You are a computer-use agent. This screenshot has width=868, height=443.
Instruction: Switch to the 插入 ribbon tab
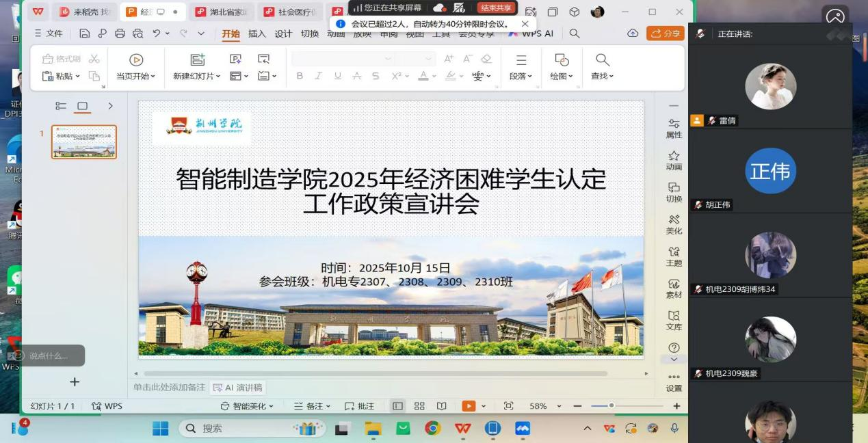coord(257,33)
